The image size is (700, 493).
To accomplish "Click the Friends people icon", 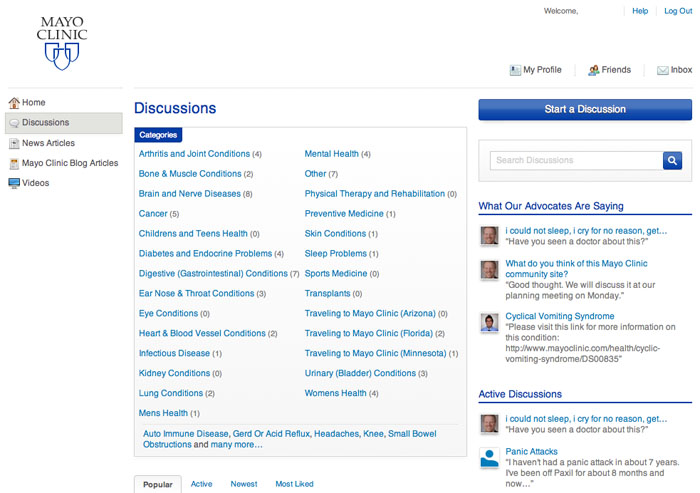I will [594, 70].
